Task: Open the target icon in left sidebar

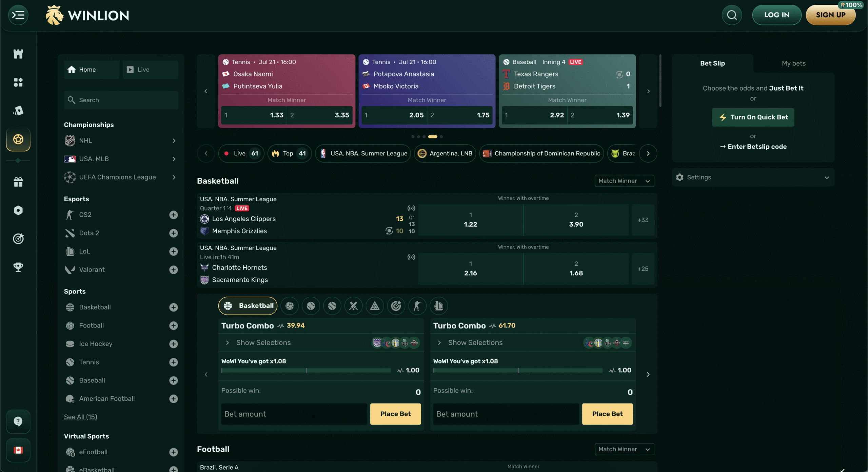Action: [x=18, y=239]
